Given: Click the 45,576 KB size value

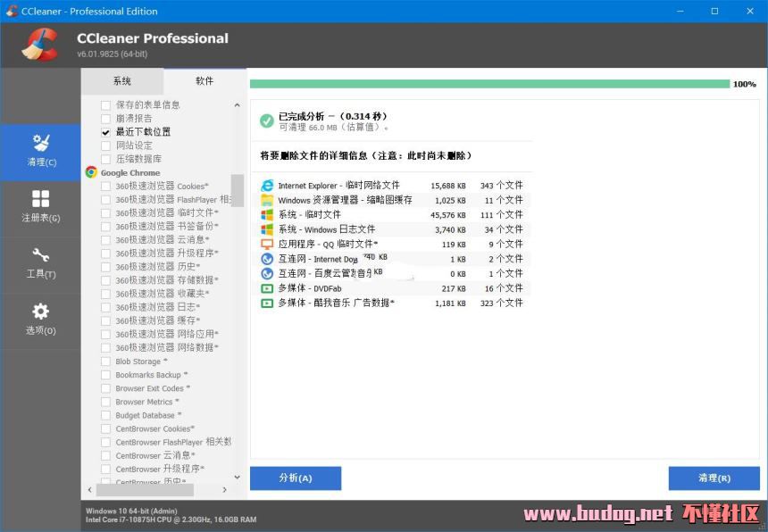Looking at the screenshot, I should click(x=448, y=215).
